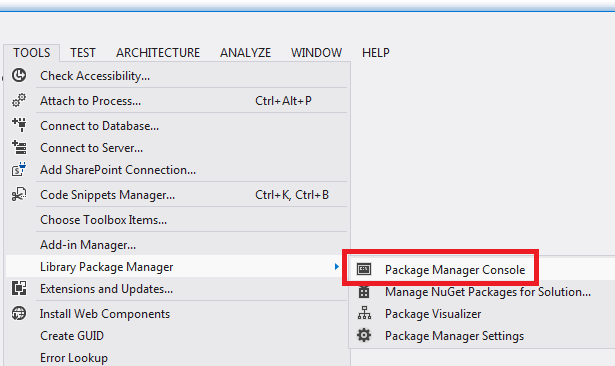Viewport: 615px width, 366px height.
Task: Click the Manage NuGet Packages icon
Action: 364,292
